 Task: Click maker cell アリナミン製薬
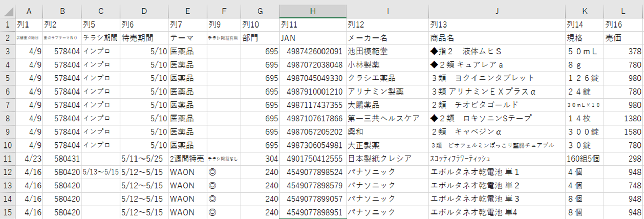pyautogui.click(x=388, y=91)
